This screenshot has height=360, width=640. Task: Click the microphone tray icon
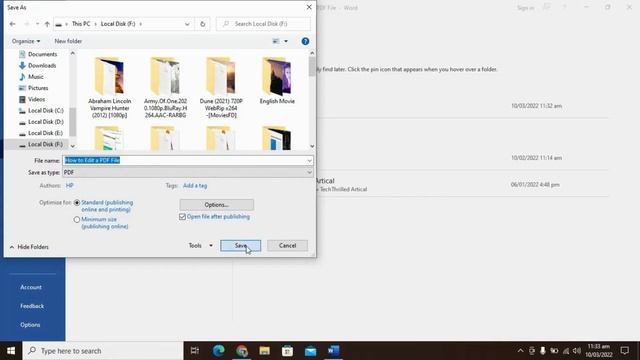tap(542, 351)
